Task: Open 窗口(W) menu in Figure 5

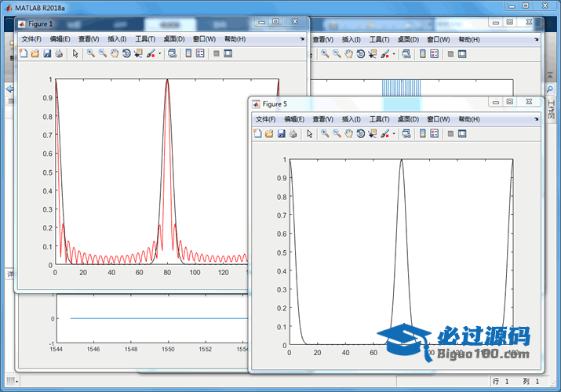Action: [x=439, y=119]
